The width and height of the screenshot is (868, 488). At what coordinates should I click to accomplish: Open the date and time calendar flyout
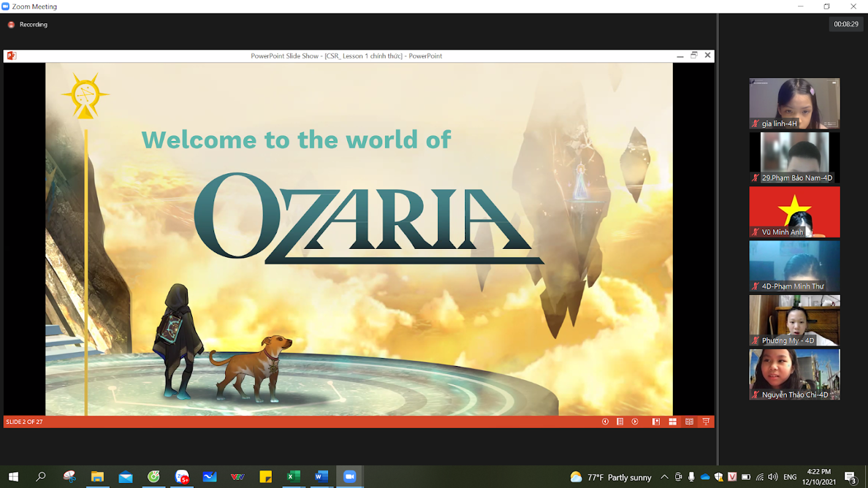point(818,476)
